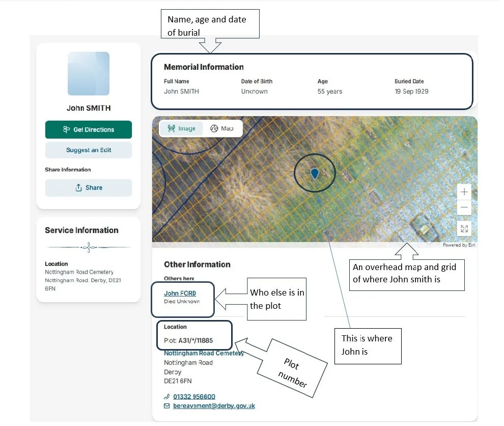This screenshot has height=426, width=504.
Task: Click the Powered by Esri attribution
Action: coord(459,245)
